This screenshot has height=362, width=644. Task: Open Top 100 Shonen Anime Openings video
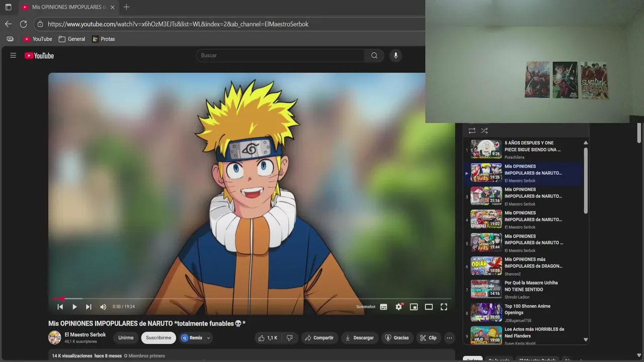tap(523, 313)
